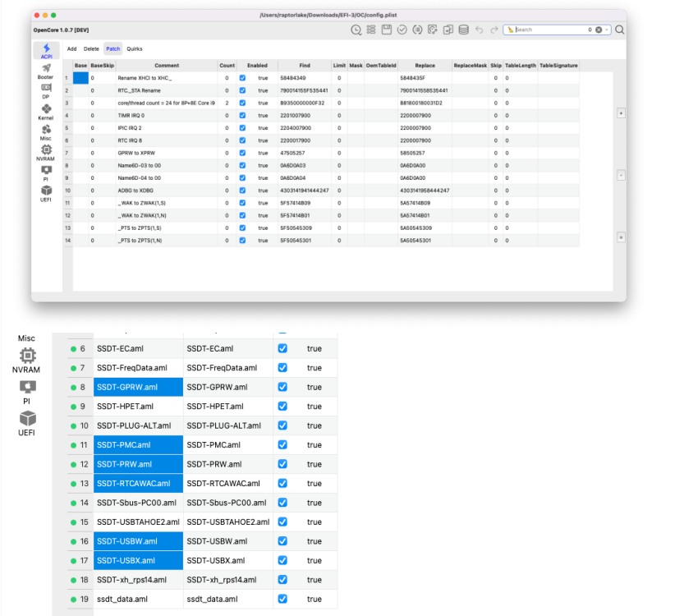Viewport: 684px width, 616px height.
Task: Open the recent files clock icon
Action: point(356,30)
